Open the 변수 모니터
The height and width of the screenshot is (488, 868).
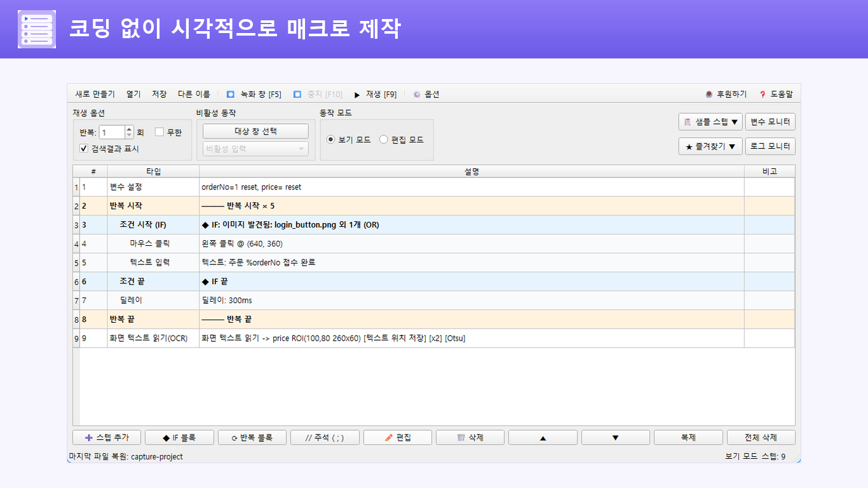click(770, 121)
